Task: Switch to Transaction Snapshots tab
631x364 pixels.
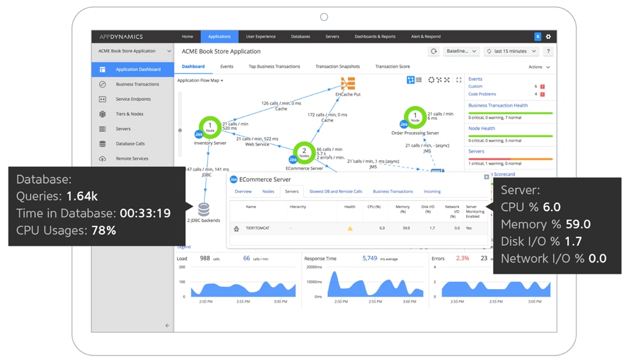Action: click(338, 67)
